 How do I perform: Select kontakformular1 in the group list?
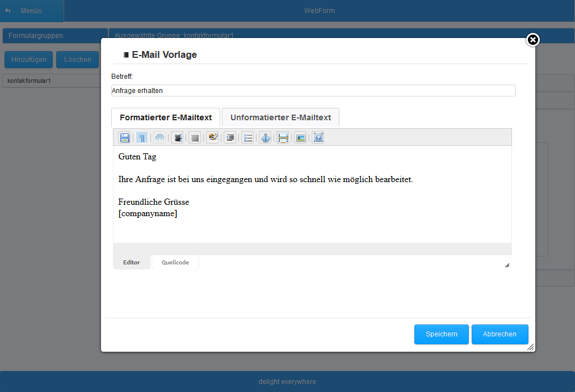coord(28,80)
